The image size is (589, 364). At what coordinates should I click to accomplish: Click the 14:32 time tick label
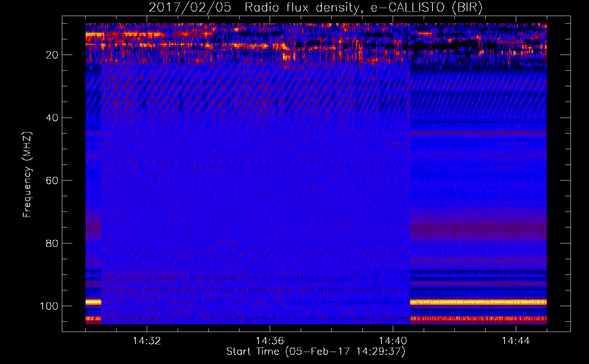pyautogui.click(x=147, y=341)
